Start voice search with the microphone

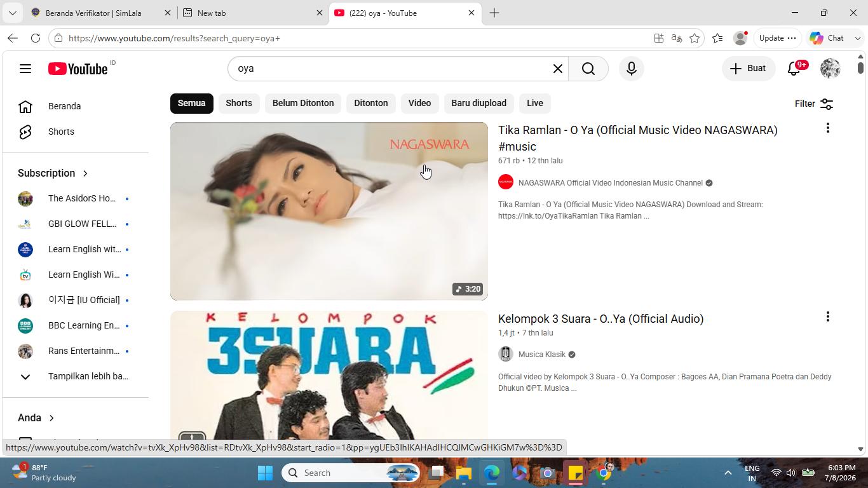point(632,69)
